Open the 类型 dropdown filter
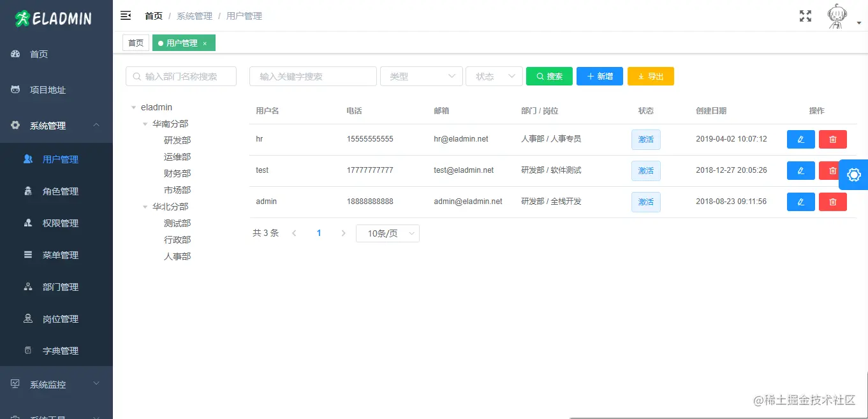Image resolution: width=868 pixels, height=419 pixels. [x=421, y=76]
